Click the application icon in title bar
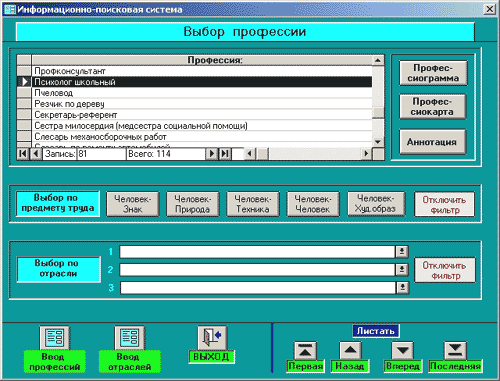The image size is (500, 381). pyautogui.click(x=10, y=9)
